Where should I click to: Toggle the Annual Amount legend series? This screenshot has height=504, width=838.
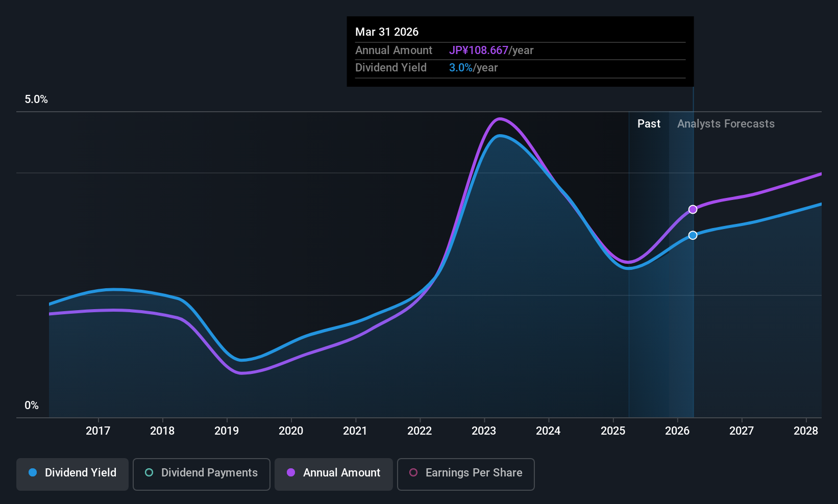tap(334, 473)
